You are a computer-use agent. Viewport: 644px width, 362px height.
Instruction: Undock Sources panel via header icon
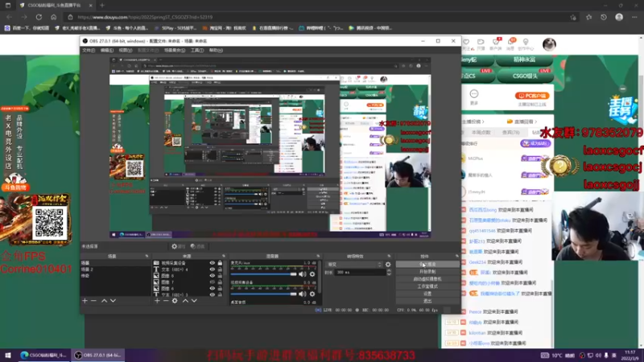[224, 256]
